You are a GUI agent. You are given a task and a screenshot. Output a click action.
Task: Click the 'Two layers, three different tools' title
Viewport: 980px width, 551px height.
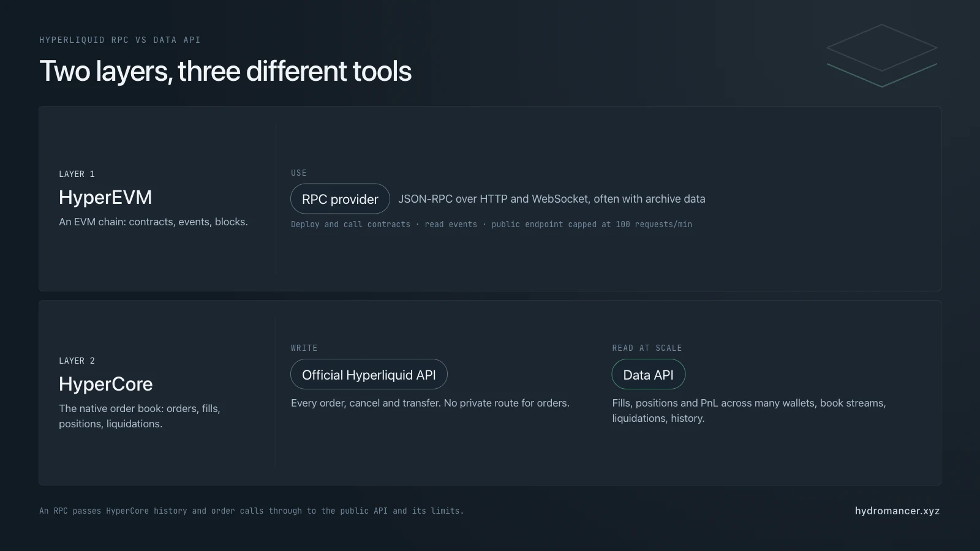pos(225,71)
